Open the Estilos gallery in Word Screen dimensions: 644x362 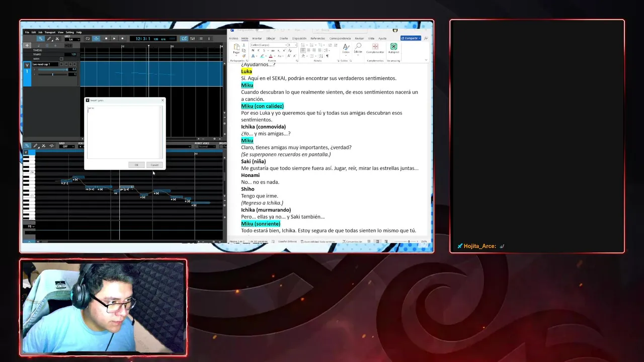[346, 48]
